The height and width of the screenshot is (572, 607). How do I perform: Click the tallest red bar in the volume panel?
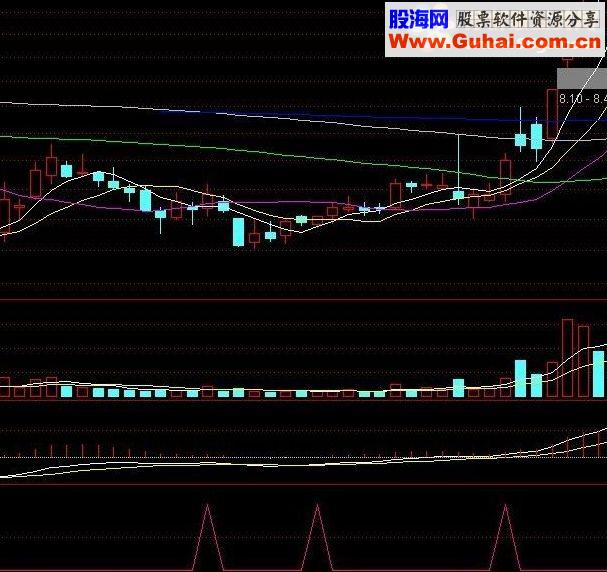click(568, 358)
